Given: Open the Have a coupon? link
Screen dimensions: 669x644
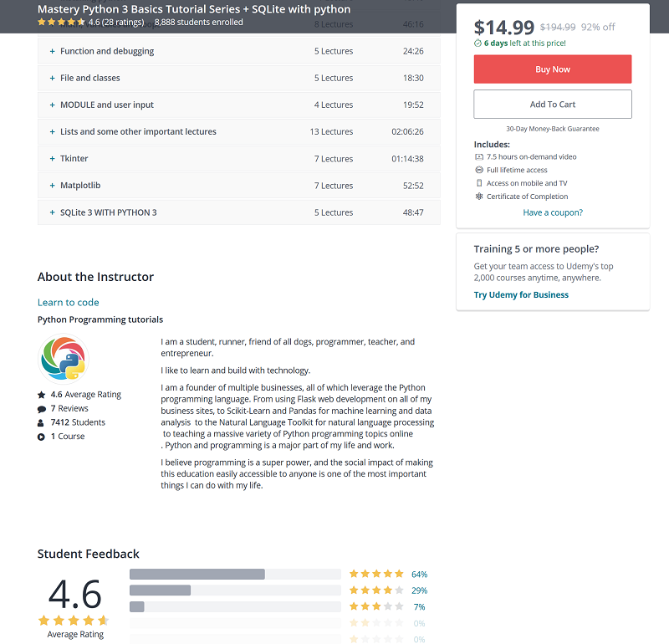Looking at the screenshot, I should [x=553, y=212].
